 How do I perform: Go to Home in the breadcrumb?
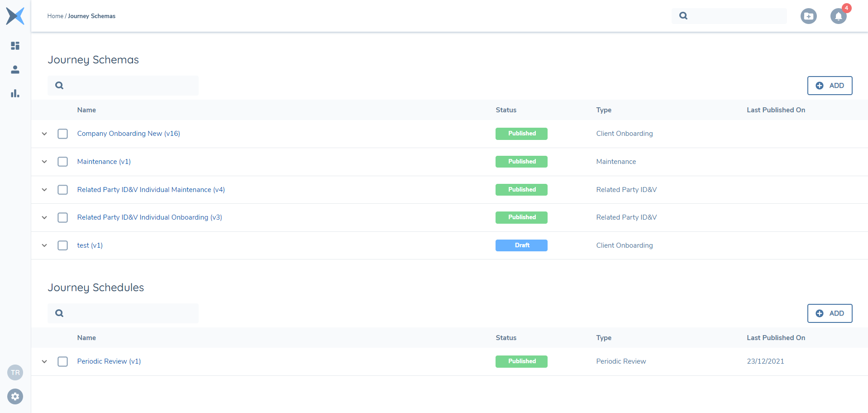click(x=55, y=16)
